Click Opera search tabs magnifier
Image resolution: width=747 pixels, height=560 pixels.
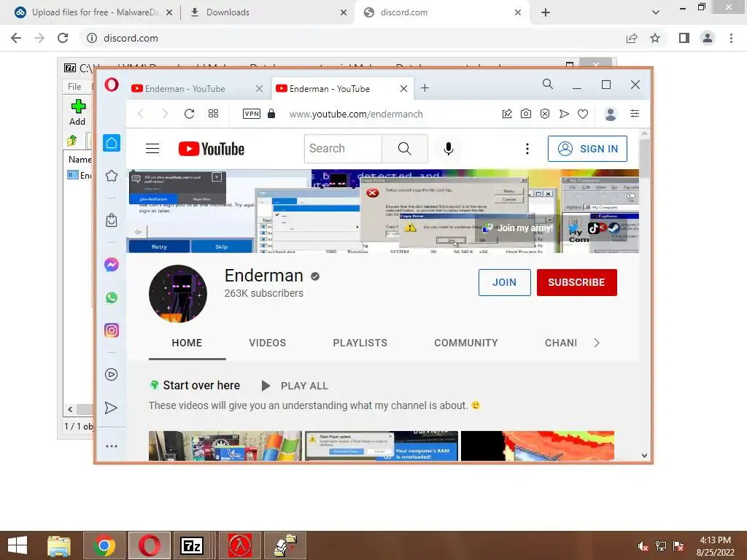pyautogui.click(x=548, y=85)
